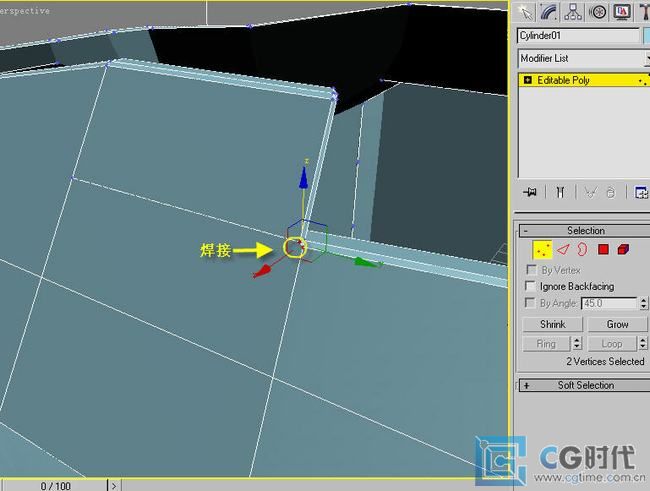Open the Modifier List dropdown
Image resolution: width=650 pixels, height=491 pixels.
pos(584,58)
